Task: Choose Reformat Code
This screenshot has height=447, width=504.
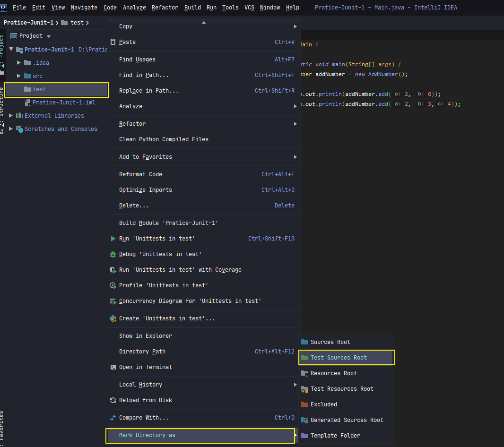Action: pyautogui.click(x=204, y=174)
